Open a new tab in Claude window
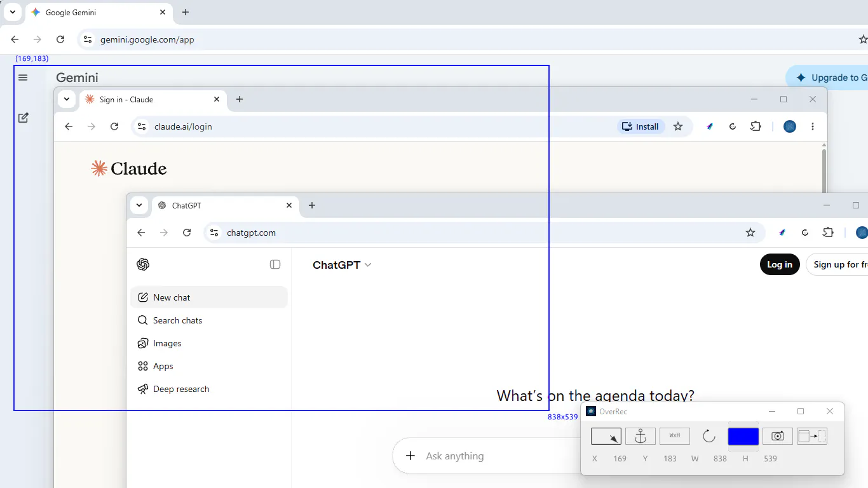Viewport: 868px width, 488px height. [240, 99]
